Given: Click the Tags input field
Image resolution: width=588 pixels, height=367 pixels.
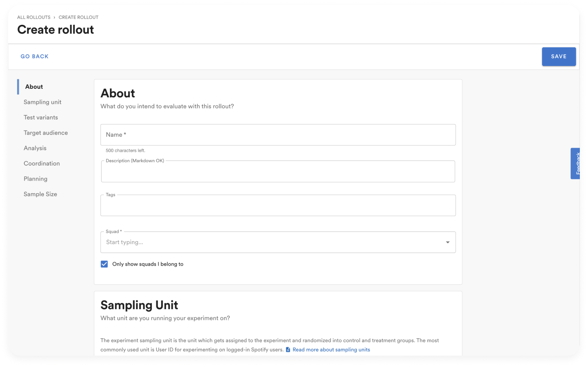Looking at the screenshot, I should click(x=278, y=205).
